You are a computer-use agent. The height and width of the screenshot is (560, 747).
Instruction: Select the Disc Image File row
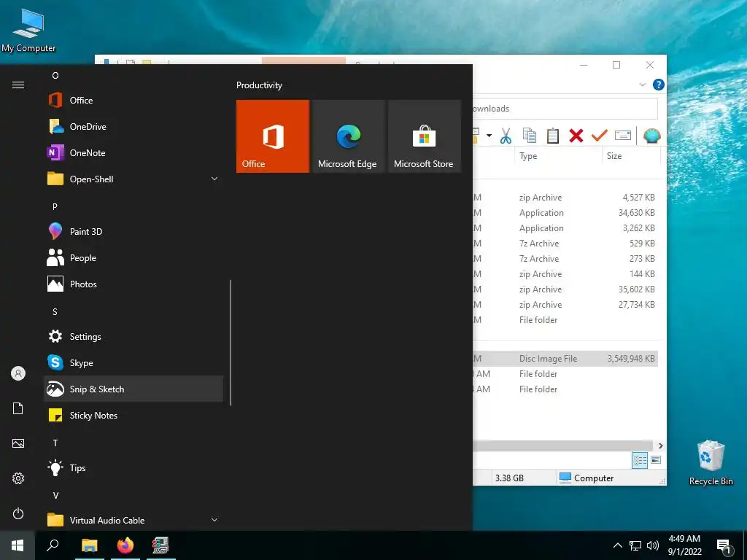point(565,359)
